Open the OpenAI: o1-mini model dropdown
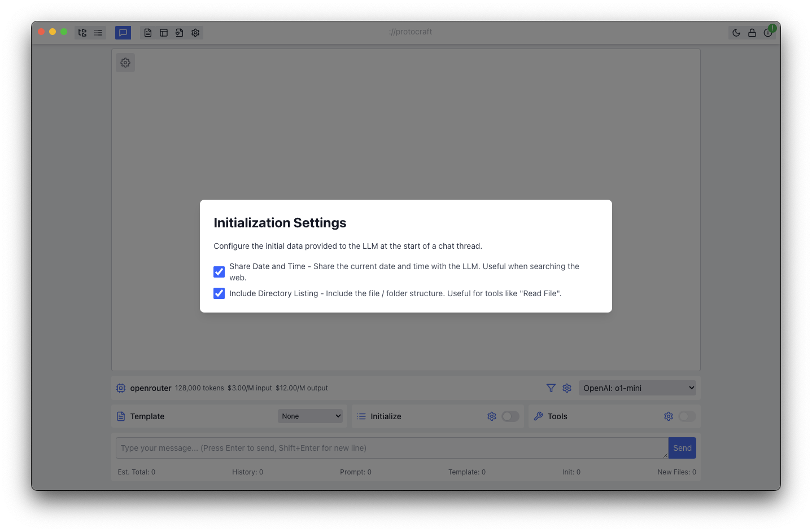Screen dimensions: 812x532 (637, 388)
